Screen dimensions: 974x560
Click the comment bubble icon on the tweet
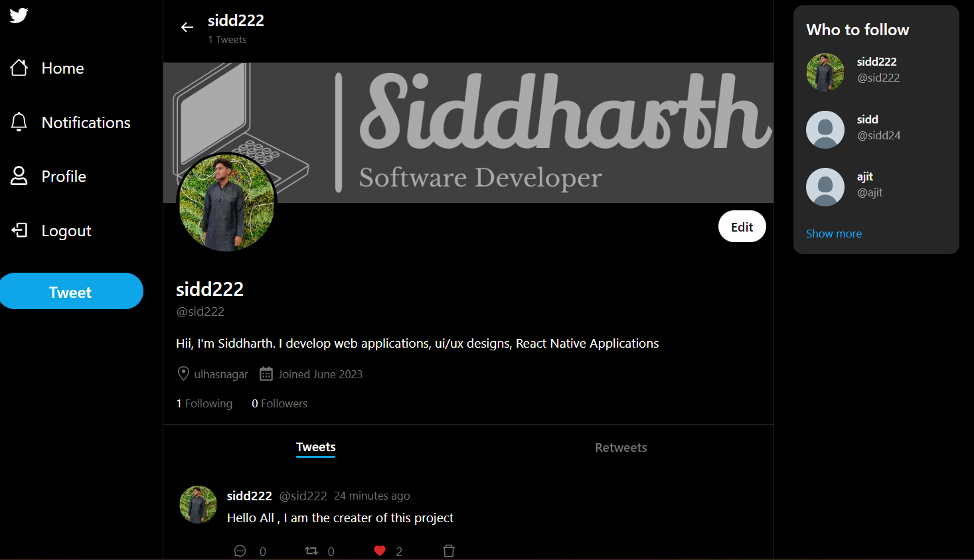tap(240, 550)
